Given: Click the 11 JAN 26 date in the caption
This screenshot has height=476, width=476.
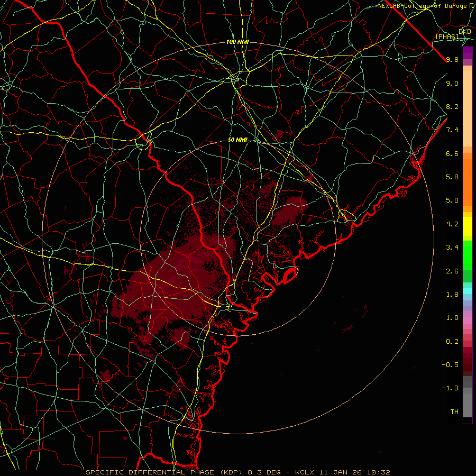Looking at the screenshot, I should (x=342, y=472).
